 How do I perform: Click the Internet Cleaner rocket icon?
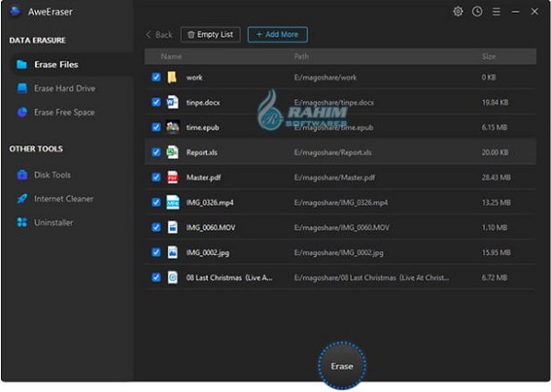coord(22,198)
